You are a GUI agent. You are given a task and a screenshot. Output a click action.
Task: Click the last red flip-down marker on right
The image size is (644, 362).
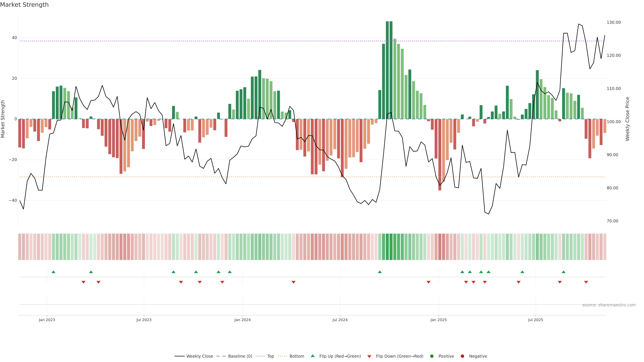586,282
